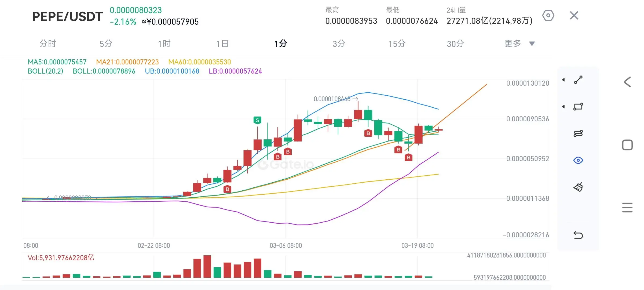This screenshot has height=290, width=644.
Task: Close the chart with X icon
Action: [574, 16]
